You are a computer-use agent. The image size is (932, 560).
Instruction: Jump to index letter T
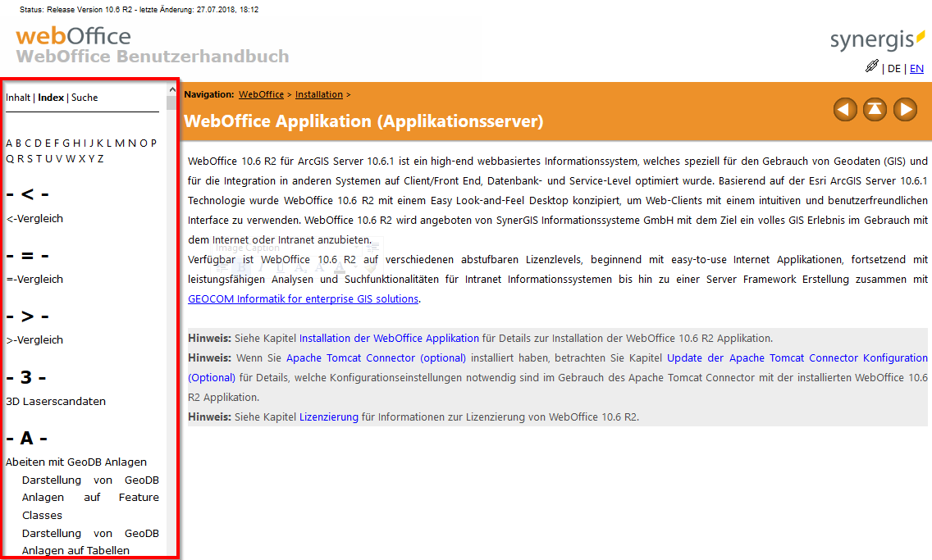tap(39, 158)
